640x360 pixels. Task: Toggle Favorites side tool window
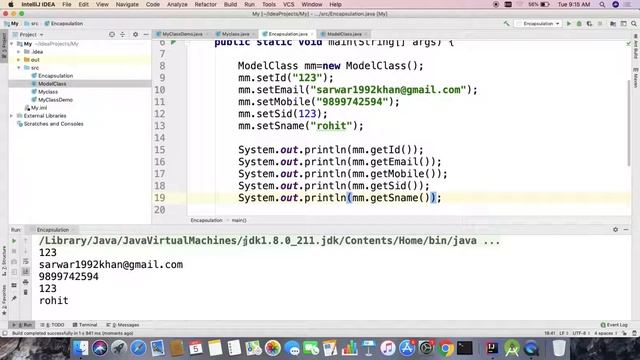coord(4,300)
